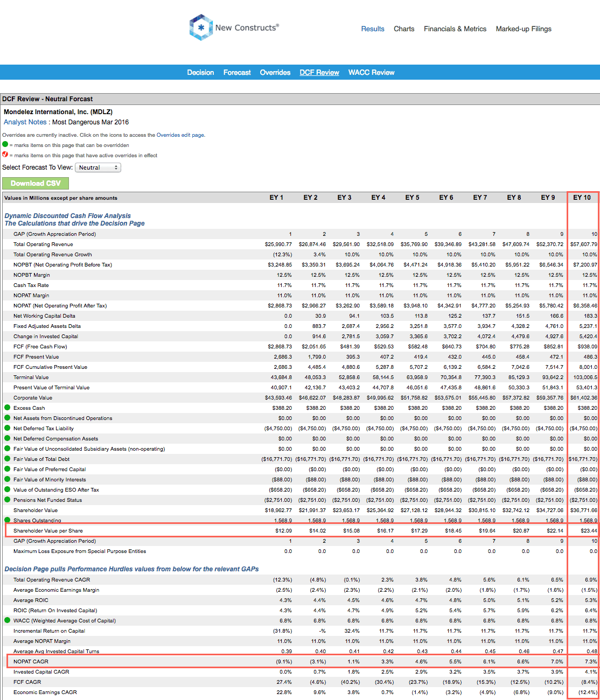Click the EY 10 column header
This screenshot has height=700, width=600.
point(582,198)
